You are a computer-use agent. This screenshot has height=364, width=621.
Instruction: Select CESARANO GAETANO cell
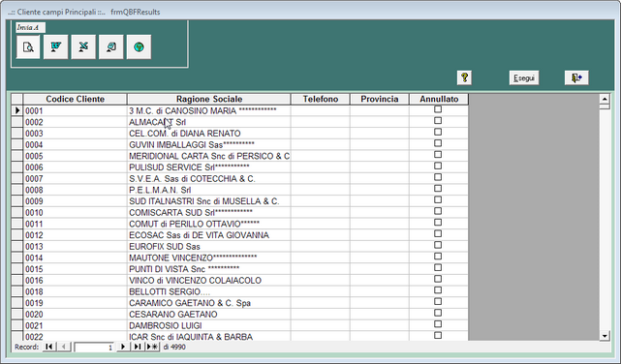[208, 315]
